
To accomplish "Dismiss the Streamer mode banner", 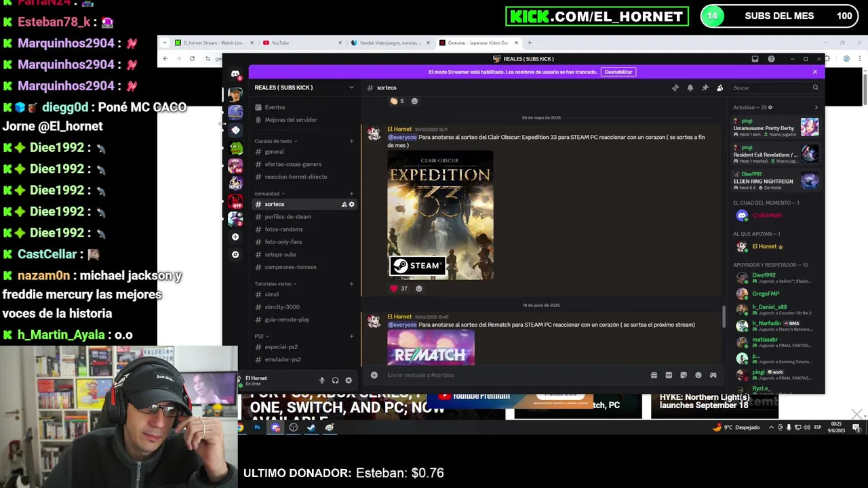I will pyautogui.click(x=815, y=72).
